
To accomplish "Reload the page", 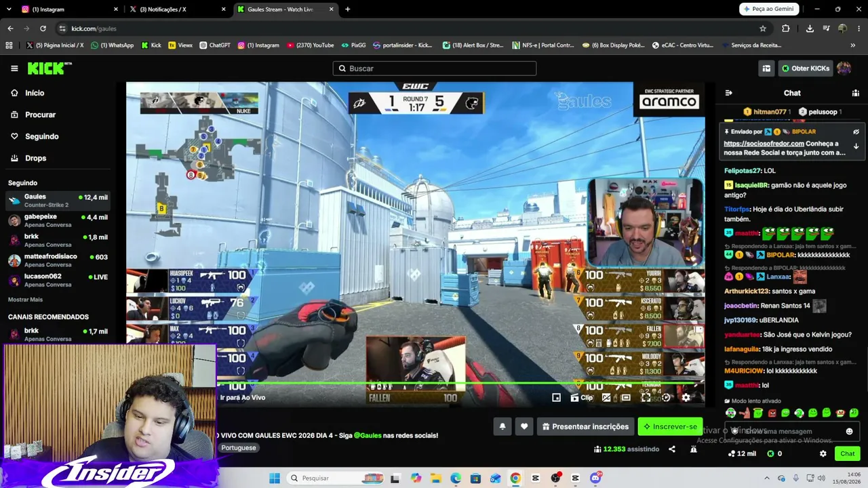I will point(43,28).
